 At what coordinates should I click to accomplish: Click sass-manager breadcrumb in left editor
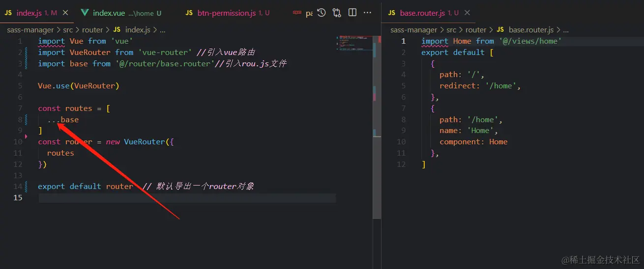point(30,30)
